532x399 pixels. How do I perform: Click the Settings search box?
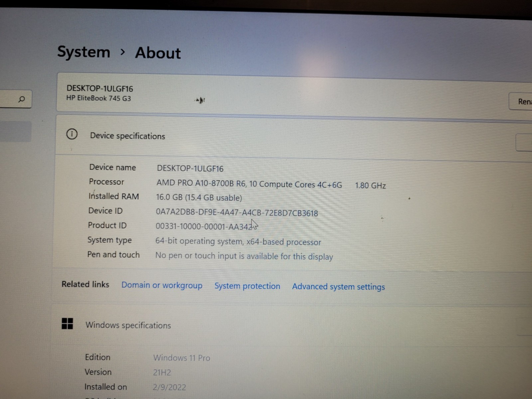[16, 99]
